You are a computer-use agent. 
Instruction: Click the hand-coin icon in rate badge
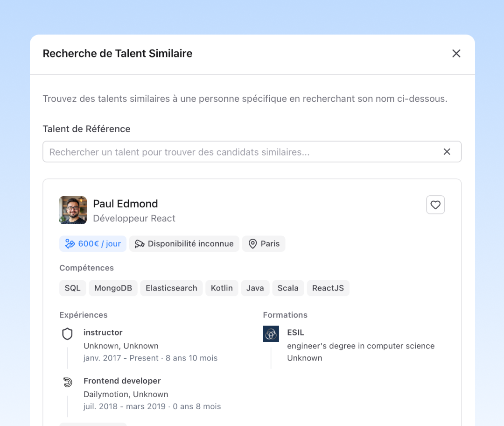(x=70, y=244)
